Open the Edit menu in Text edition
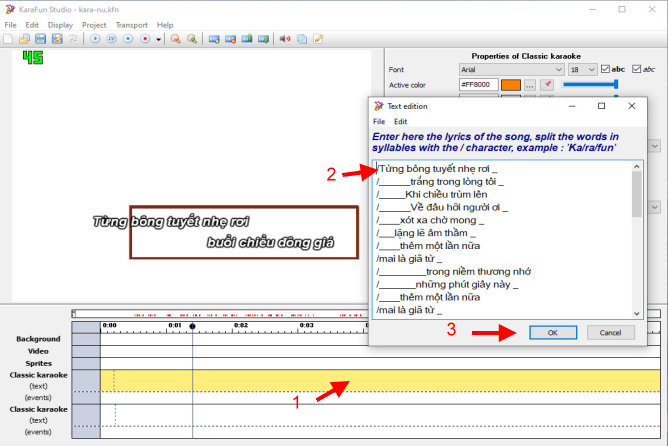 pos(400,121)
